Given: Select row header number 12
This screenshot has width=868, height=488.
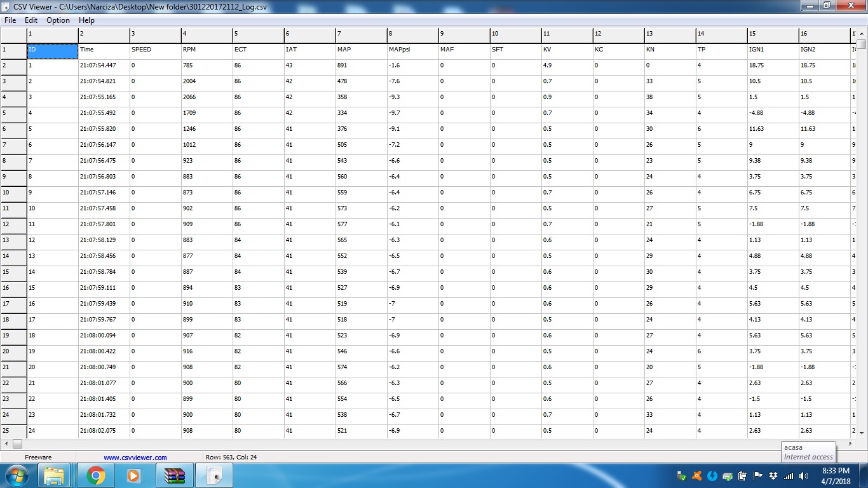Looking at the screenshot, I should 13,224.
